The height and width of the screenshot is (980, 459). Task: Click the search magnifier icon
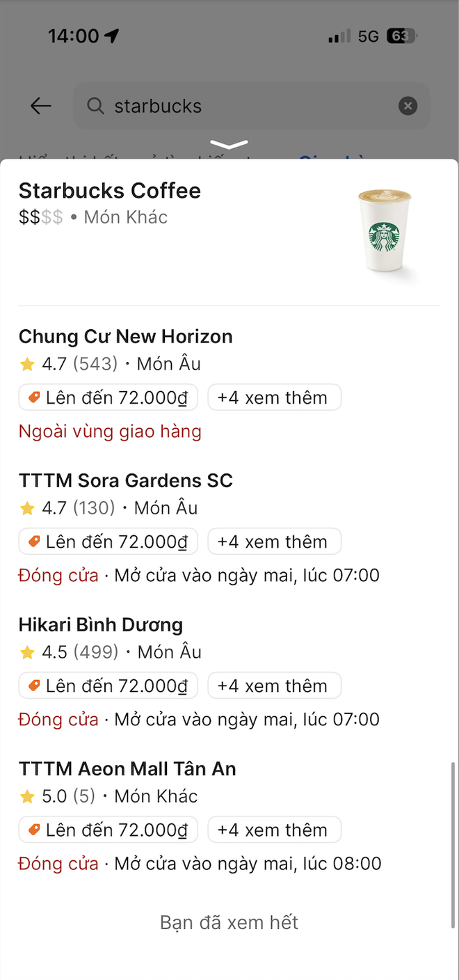pyautogui.click(x=95, y=106)
